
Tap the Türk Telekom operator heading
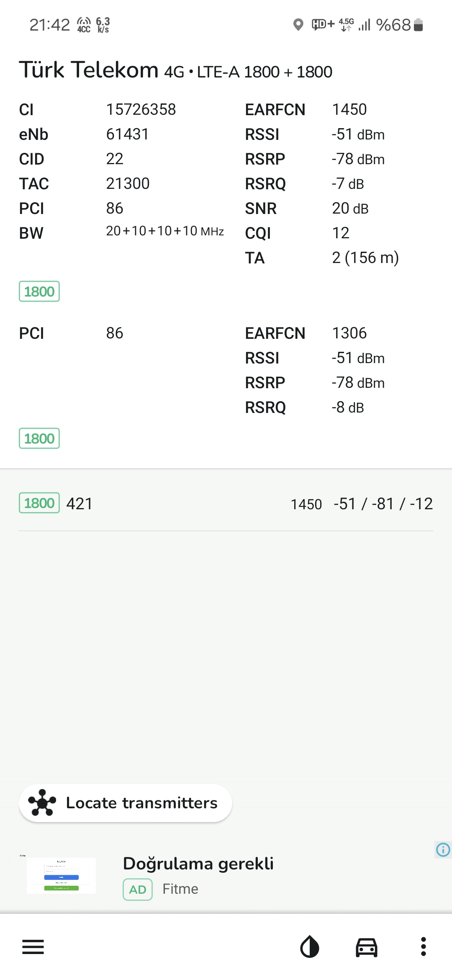tap(89, 70)
